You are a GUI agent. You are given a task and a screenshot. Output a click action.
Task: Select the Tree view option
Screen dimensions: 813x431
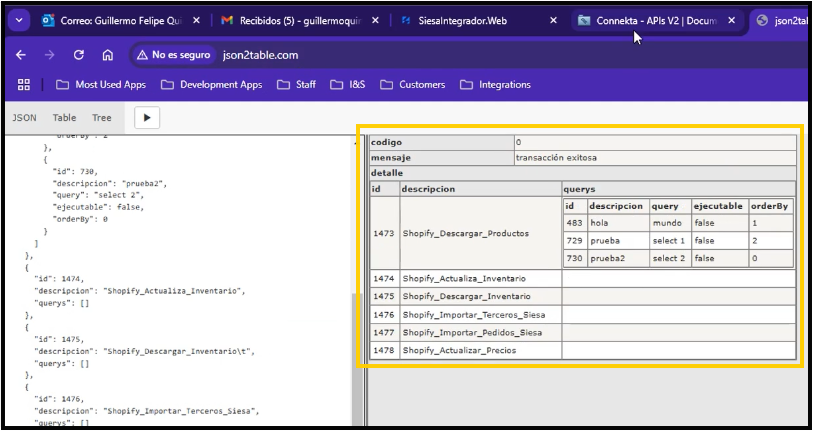(102, 118)
